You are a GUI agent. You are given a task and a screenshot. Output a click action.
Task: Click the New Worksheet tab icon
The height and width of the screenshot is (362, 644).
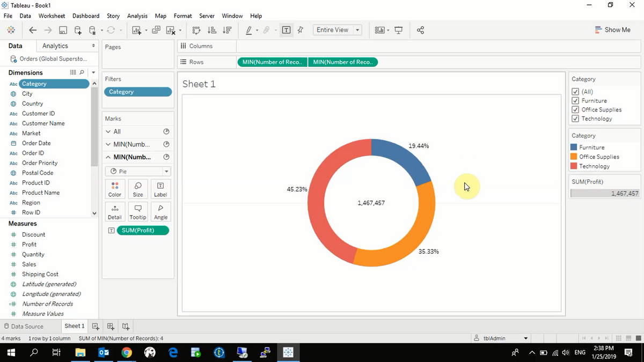tap(96, 326)
